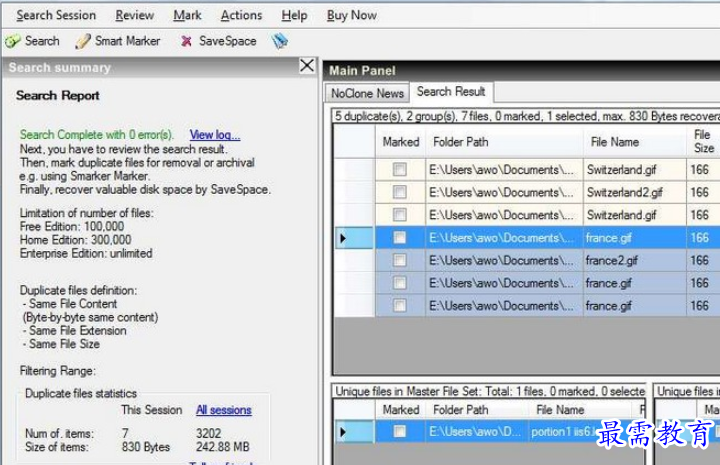Click the Marked column header in results
The width and height of the screenshot is (720, 465).
(x=401, y=142)
